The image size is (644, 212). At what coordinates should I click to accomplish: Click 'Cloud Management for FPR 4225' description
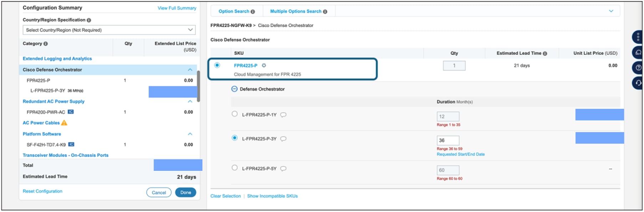tap(267, 75)
